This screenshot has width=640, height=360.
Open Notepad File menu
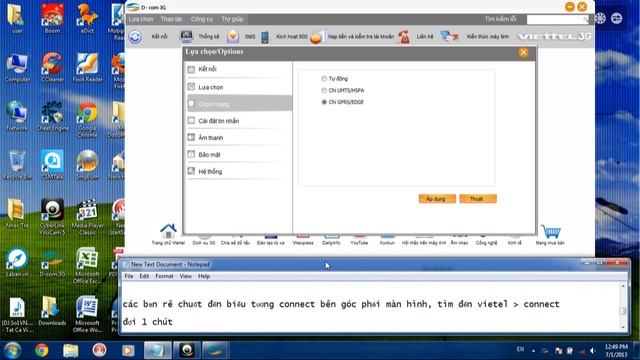tap(129, 276)
